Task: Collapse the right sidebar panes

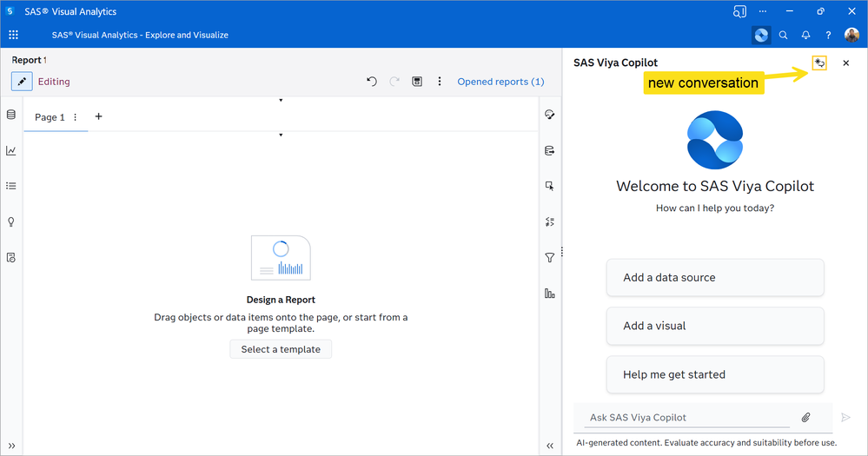Action: [x=550, y=446]
